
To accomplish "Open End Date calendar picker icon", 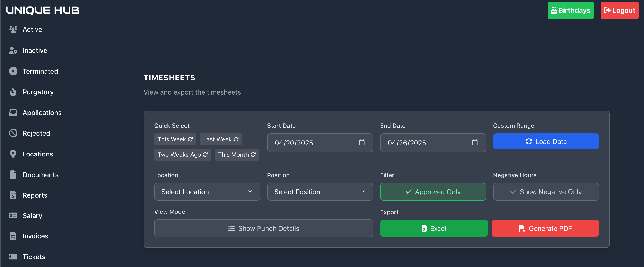I will pos(474,142).
